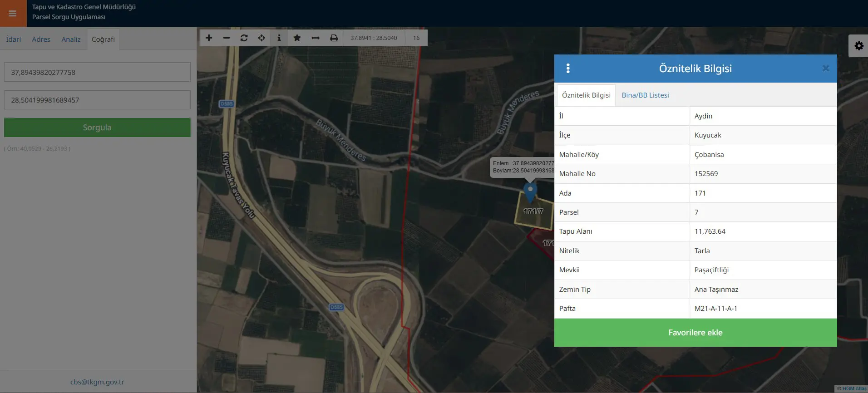Click the latitude input field
The height and width of the screenshot is (393, 868).
point(97,72)
